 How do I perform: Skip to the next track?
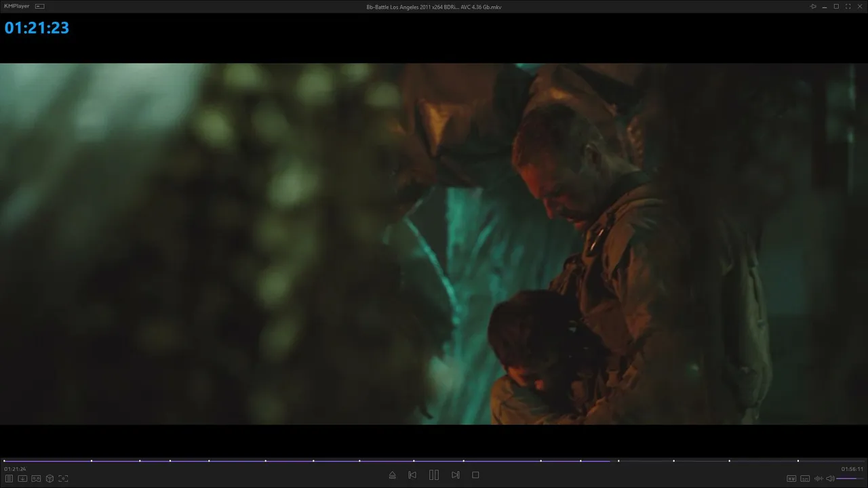(x=456, y=475)
